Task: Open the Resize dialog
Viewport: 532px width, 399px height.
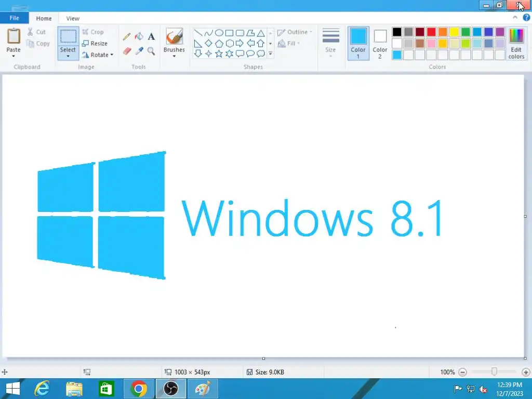Action: pyautogui.click(x=95, y=44)
